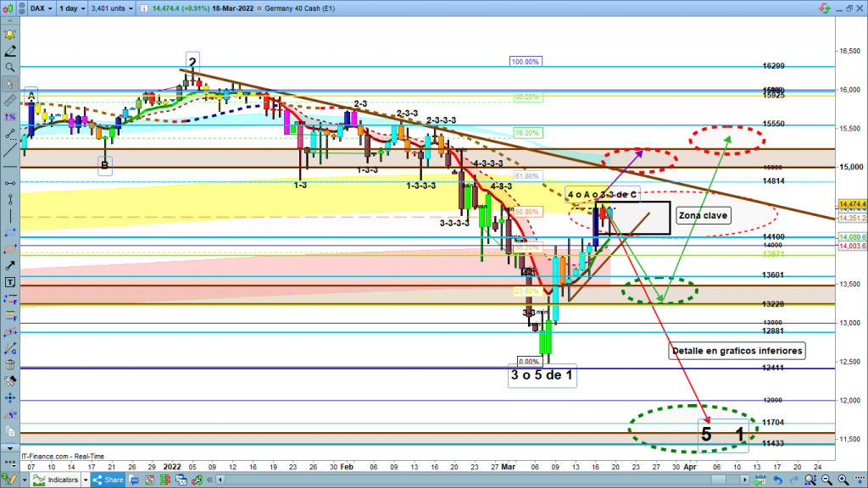Click the Indicators button
The height and width of the screenshot is (488, 868).
(x=58, y=480)
